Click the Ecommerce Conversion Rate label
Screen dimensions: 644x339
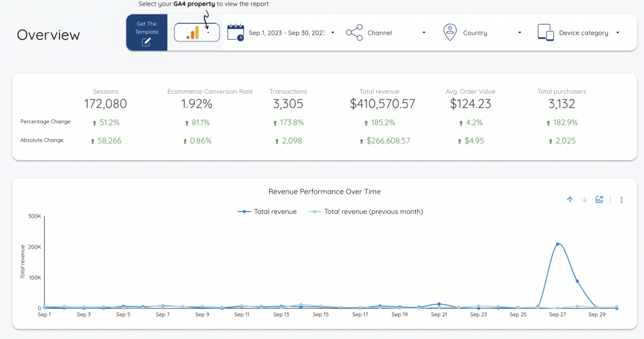(210, 92)
